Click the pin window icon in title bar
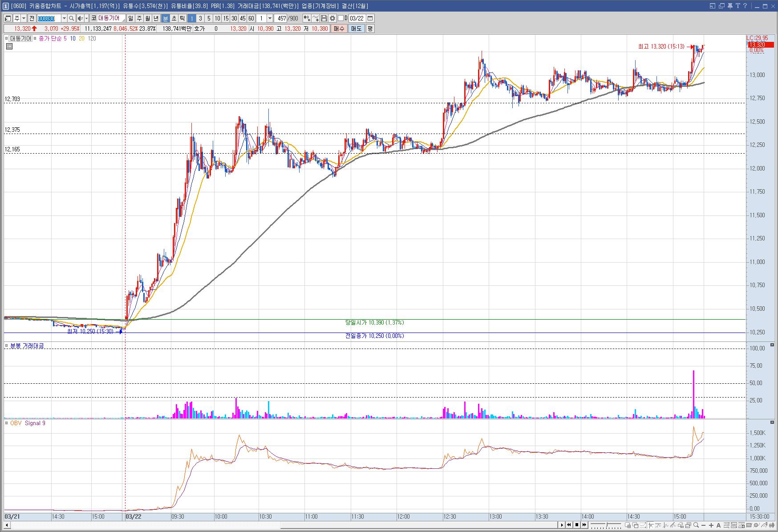The width and height of the screenshot is (778, 532). 730,6
